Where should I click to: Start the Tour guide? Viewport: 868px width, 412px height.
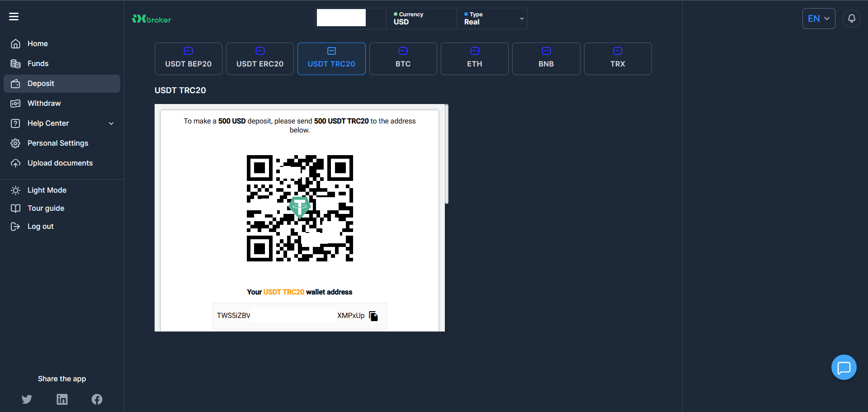click(x=46, y=208)
